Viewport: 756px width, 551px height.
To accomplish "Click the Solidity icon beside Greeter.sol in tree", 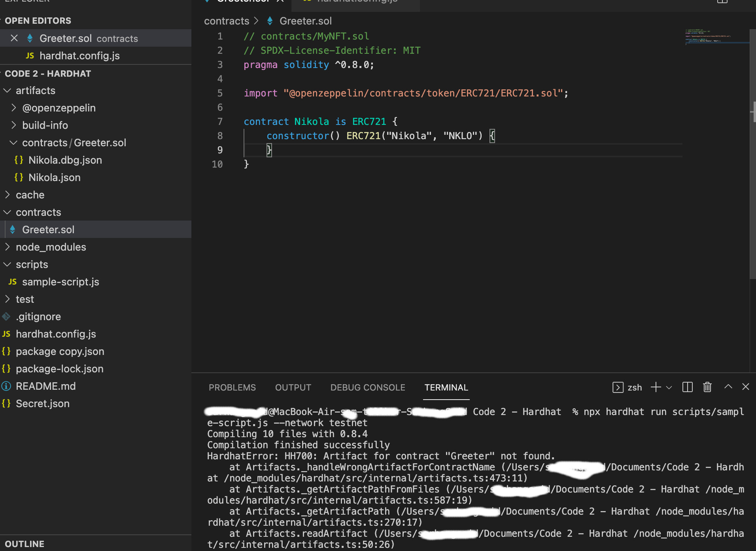I will click(13, 230).
